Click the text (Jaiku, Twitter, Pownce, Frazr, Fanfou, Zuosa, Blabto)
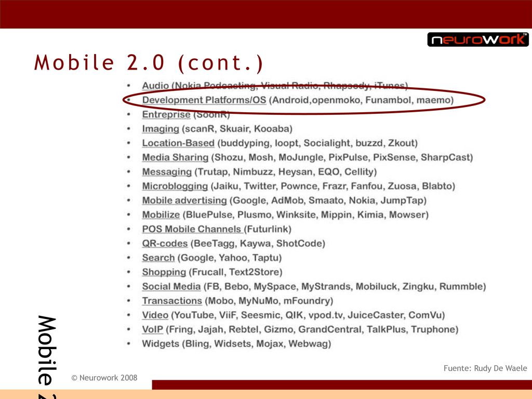532x399 pixels. 333,186
